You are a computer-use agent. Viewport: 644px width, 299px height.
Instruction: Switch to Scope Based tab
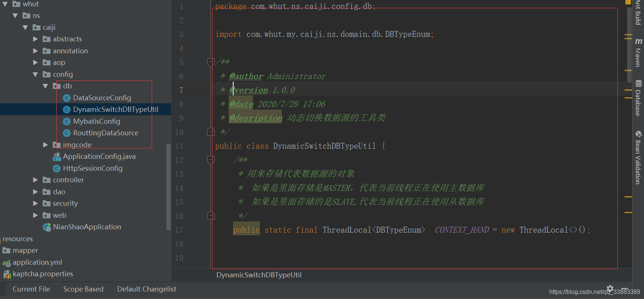tap(83, 289)
